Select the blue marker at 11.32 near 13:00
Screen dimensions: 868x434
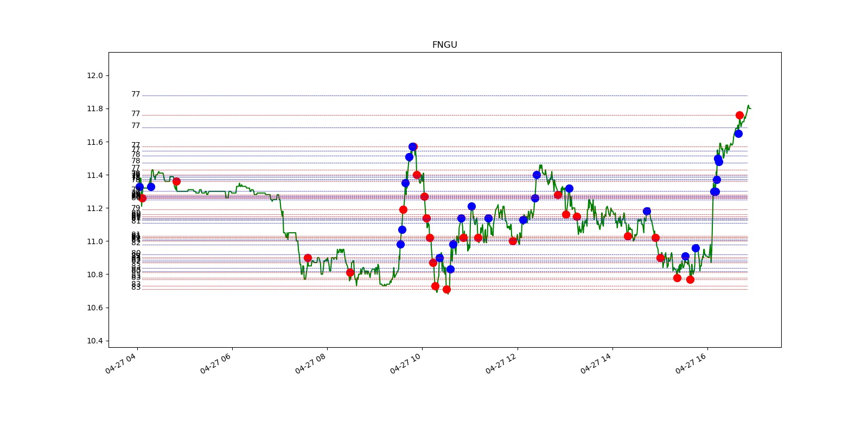click(x=569, y=188)
